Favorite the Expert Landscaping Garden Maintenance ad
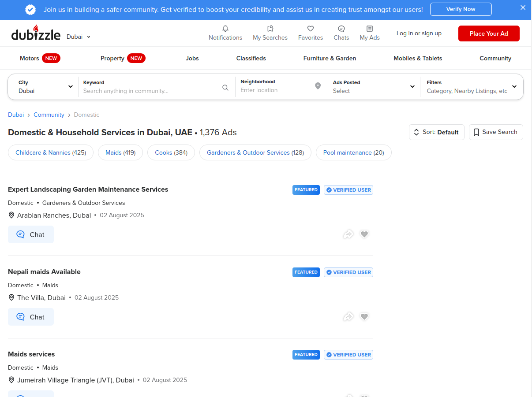This screenshot has height=397, width=532. click(364, 234)
